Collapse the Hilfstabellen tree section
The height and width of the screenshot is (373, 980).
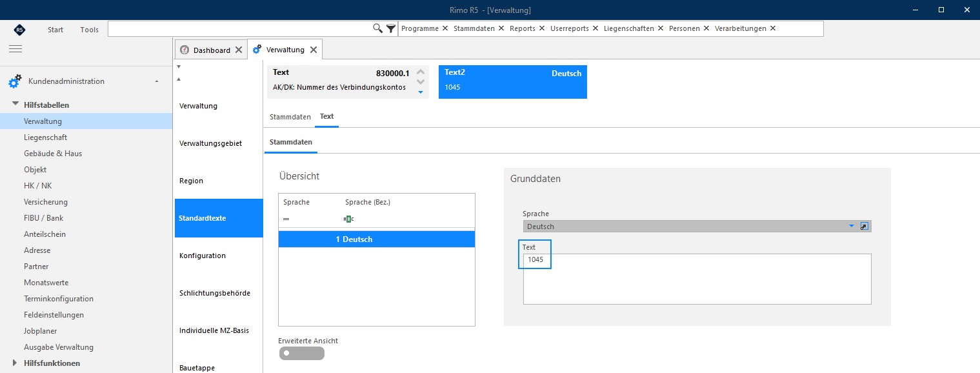pyautogui.click(x=15, y=105)
